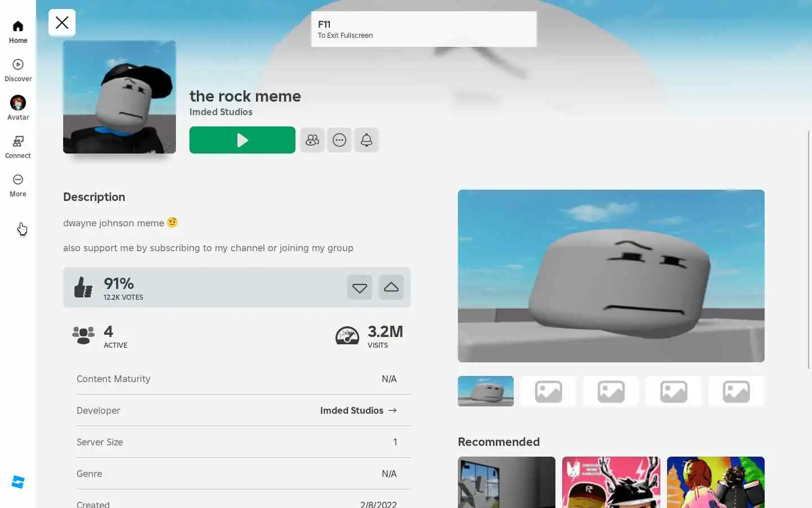The width and height of the screenshot is (812, 508).
Task: Open first recommended game with gray room
Action: [506, 482]
